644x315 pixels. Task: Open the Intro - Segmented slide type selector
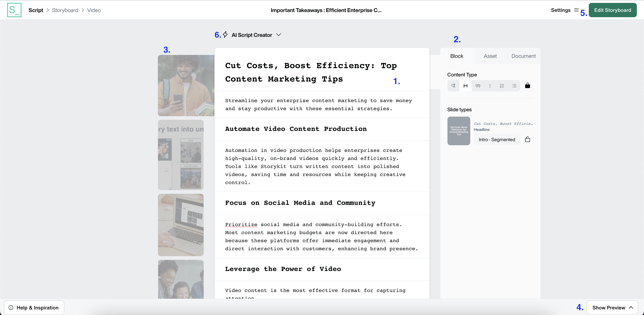[x=497, y=139]
